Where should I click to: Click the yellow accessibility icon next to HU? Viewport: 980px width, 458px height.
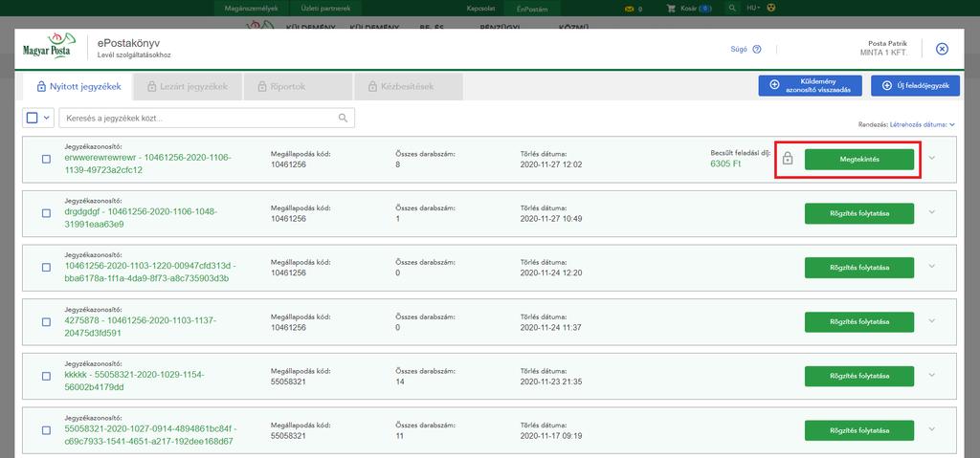[770, 8]
